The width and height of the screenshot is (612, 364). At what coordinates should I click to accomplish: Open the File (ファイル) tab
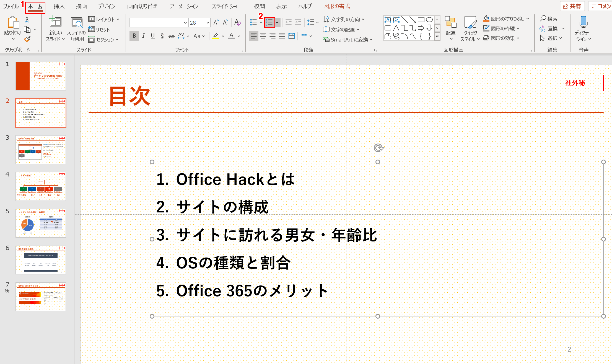[11, 6]
